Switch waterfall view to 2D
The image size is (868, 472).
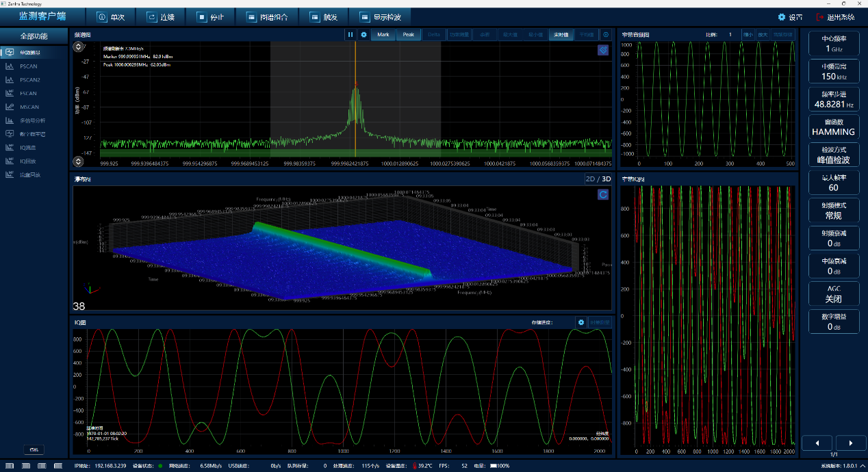point(590,179)
